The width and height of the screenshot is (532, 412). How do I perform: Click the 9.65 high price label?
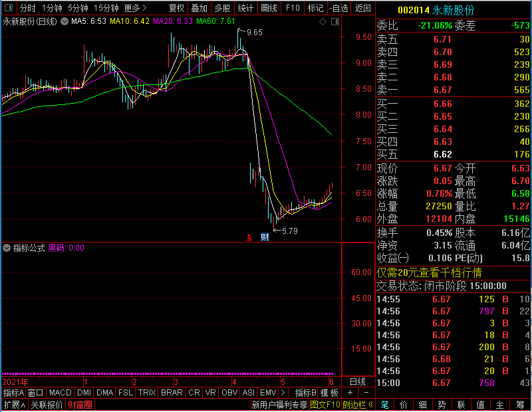click(255, 33)
